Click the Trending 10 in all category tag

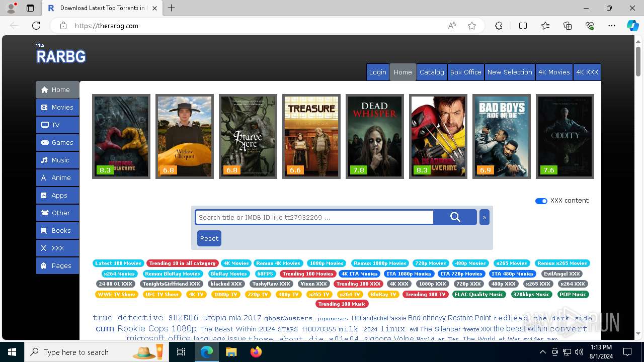point(182,263)
